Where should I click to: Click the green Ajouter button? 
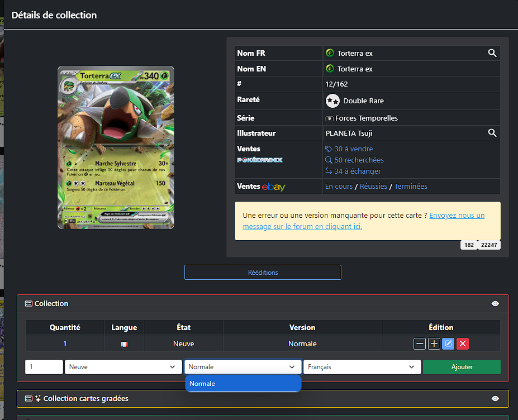tap(462, 367)
